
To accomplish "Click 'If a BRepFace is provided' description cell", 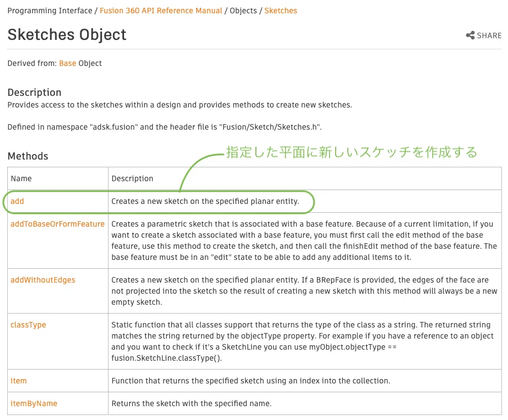I will [304, 291].
